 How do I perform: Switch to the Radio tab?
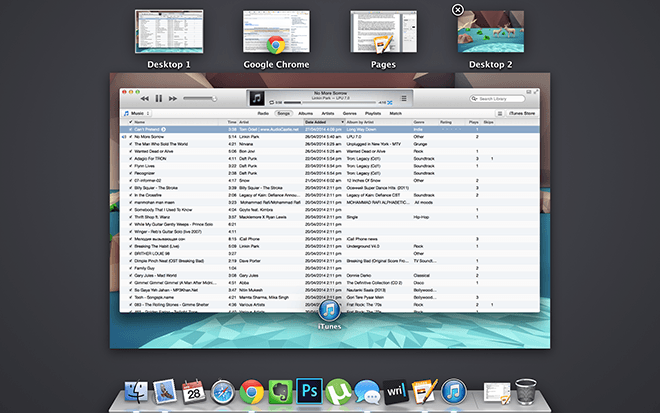point(263,114)
